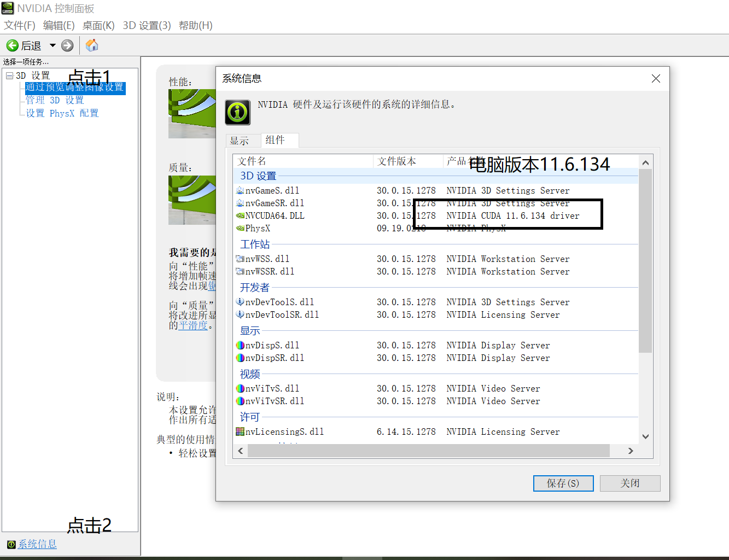Click the 文件版本 column header
Image resolution: width=729 pixels, height=560 pixels.
point(408,161)
